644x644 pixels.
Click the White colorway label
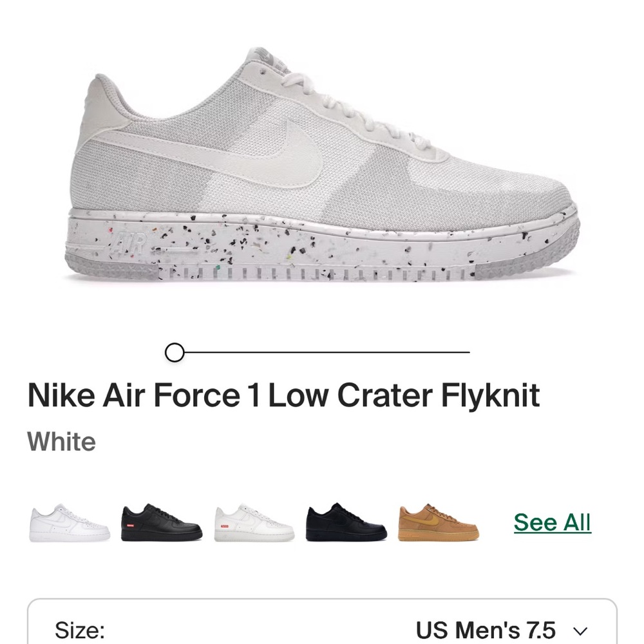coord(61,440)
